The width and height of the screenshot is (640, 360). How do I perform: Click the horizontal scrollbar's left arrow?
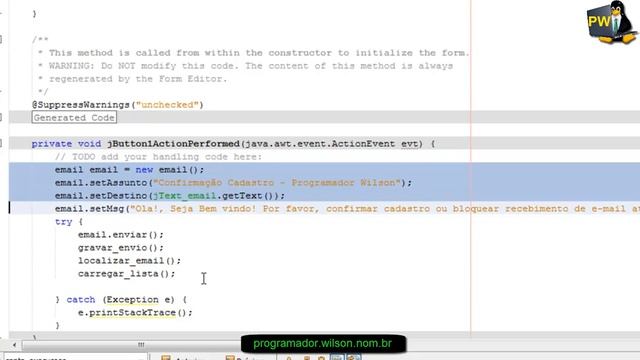[x=14, y=345]
